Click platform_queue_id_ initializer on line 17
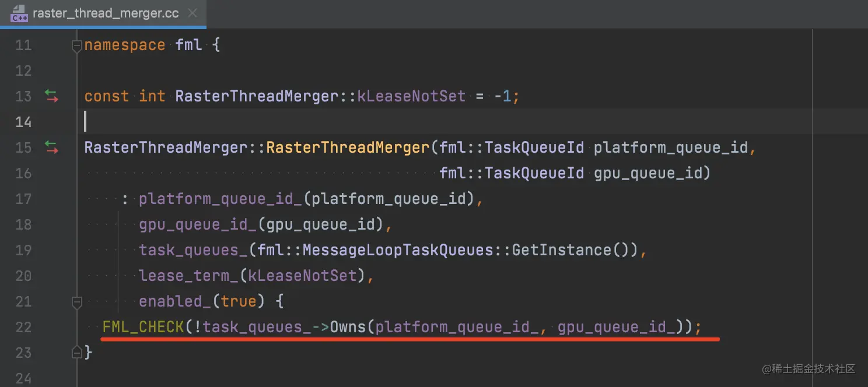 tap(220, 199)
